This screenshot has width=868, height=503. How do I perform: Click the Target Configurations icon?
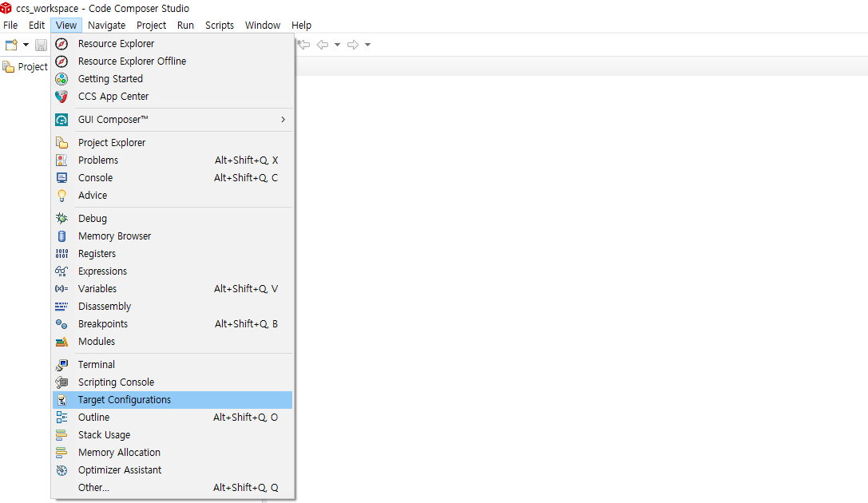click(61, 400)
